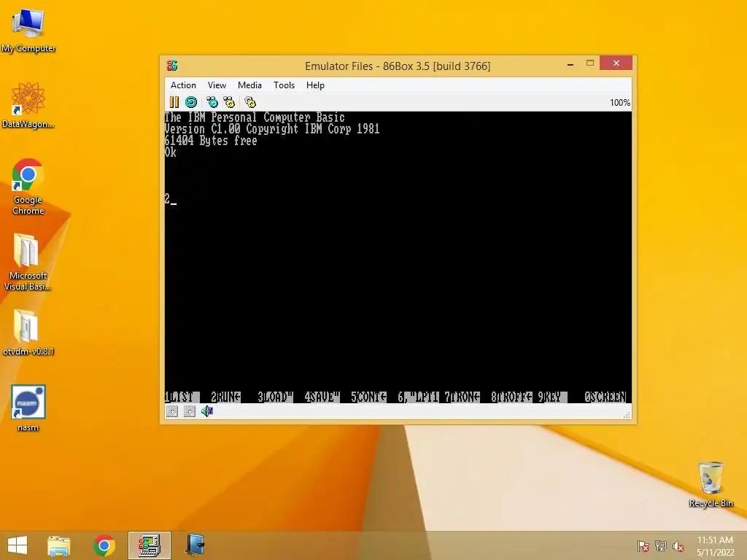Screen dimensions: 747x560
Task: Click the blue cabinet icon in taskbar
Action: coord(196,545)
